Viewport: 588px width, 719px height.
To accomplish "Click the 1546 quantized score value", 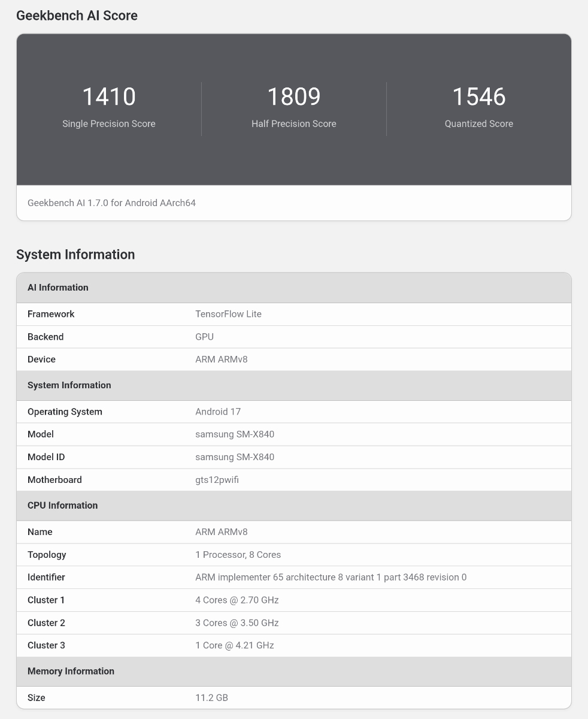I will 479,96.
